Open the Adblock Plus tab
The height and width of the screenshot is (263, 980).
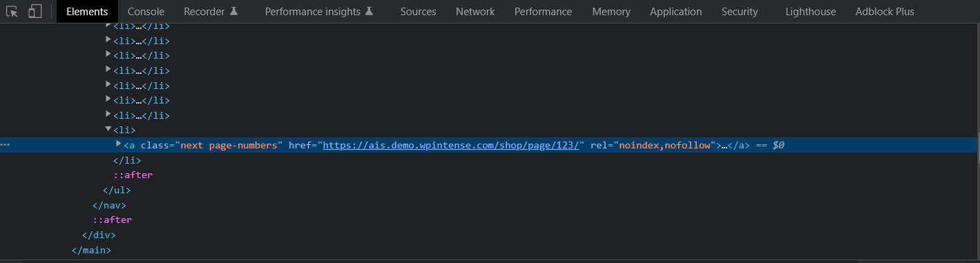point(885,12)
